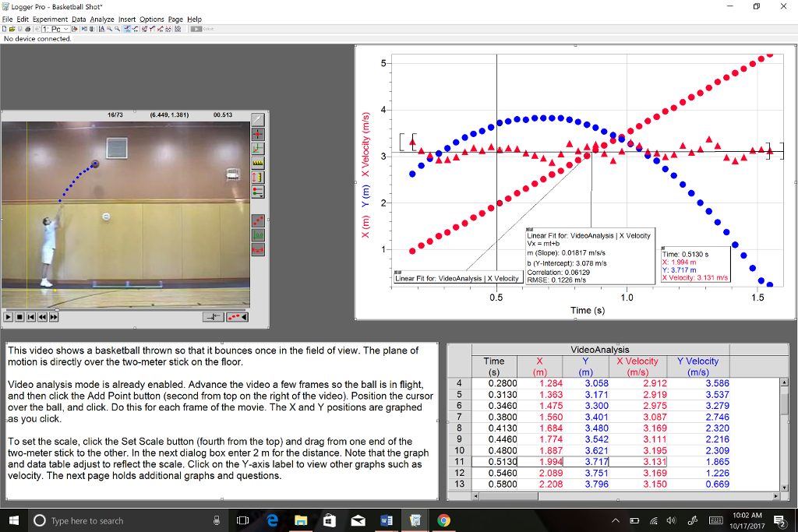
Task: Open Chrome from the taskbar
Action: click(443, 520)
